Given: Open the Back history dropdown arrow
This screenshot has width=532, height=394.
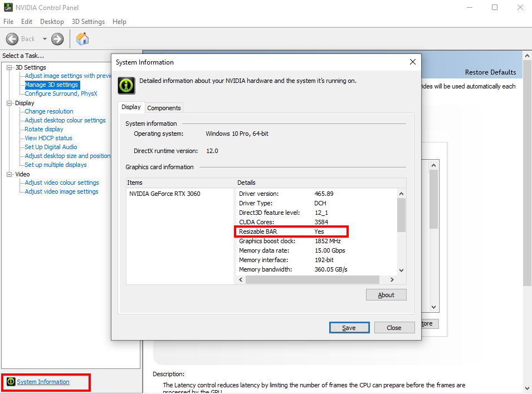Looking at the screenshot, I should [x=45, y=39].
